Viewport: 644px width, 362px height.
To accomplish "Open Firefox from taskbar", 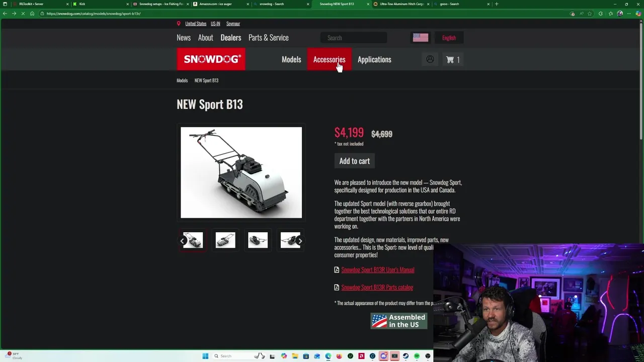I will point(339,356).
